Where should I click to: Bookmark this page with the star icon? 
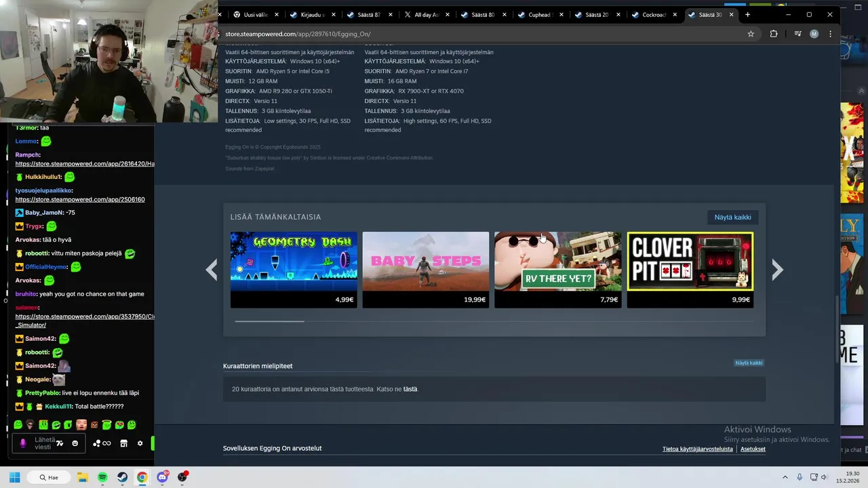click(x=751, y=34)
